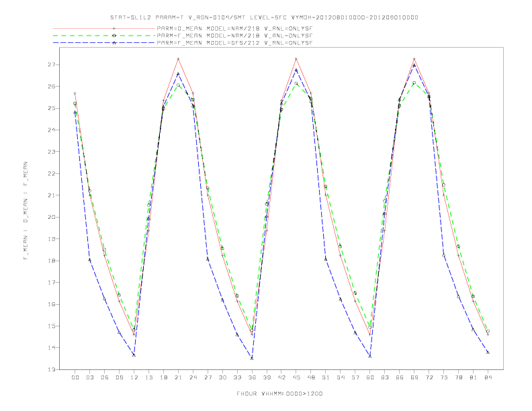532x411 pixels.
Task: Click blue GFS triangle marker at hour 60 minimum
Action: [370, 356]
